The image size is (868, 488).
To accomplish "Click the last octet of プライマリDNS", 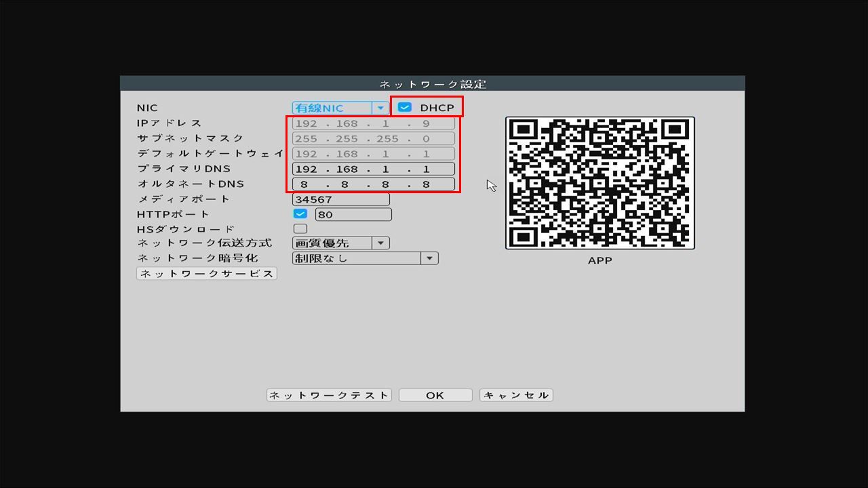I will tap(427, 169).
